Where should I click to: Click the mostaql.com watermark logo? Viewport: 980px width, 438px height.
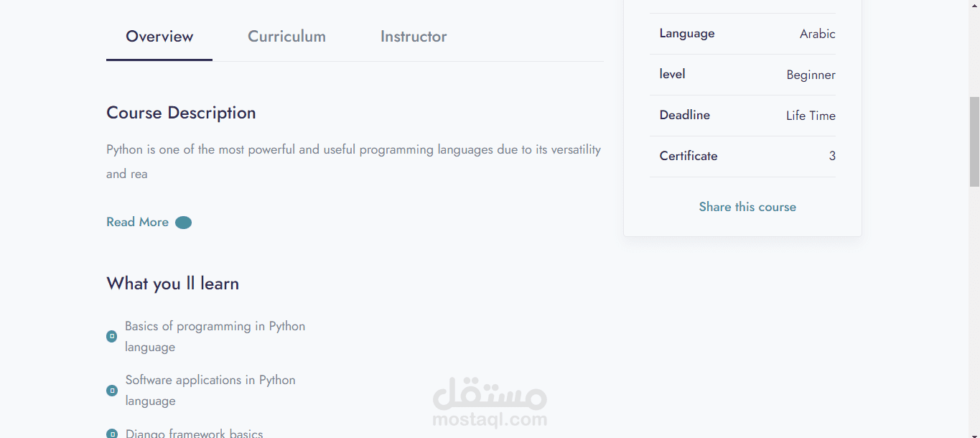(490, 404)
